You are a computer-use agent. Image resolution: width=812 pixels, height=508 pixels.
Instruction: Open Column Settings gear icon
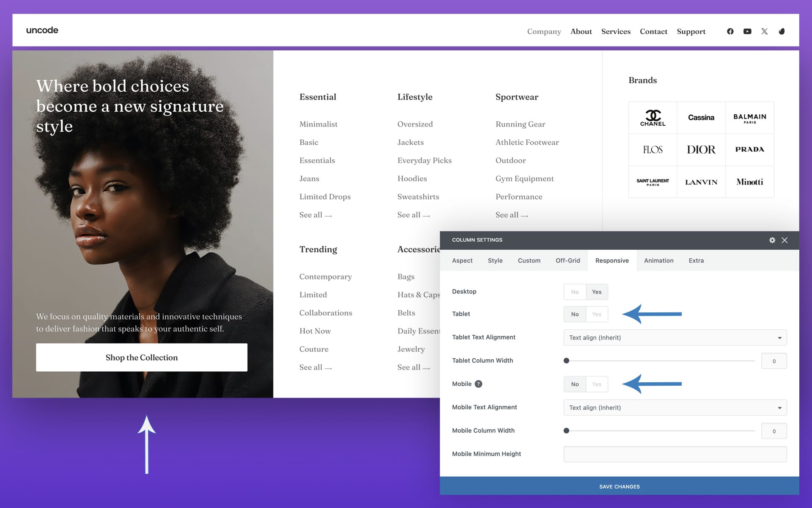tap(772, 240)
